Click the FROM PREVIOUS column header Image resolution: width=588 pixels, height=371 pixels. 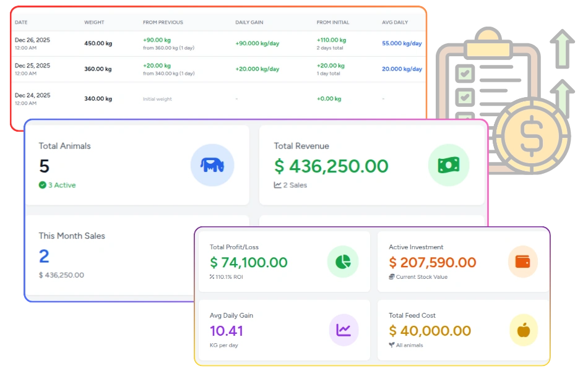click(x=163, y=22)
